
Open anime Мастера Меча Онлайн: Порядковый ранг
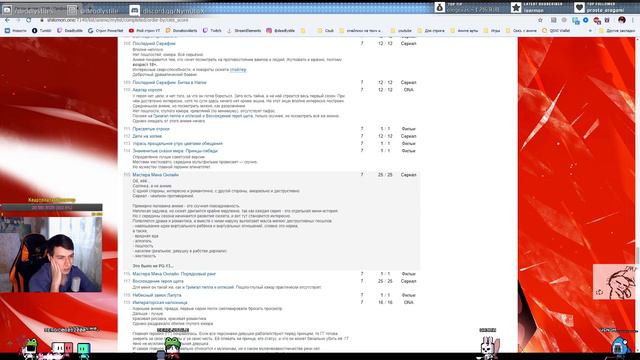tap(174, 274)
